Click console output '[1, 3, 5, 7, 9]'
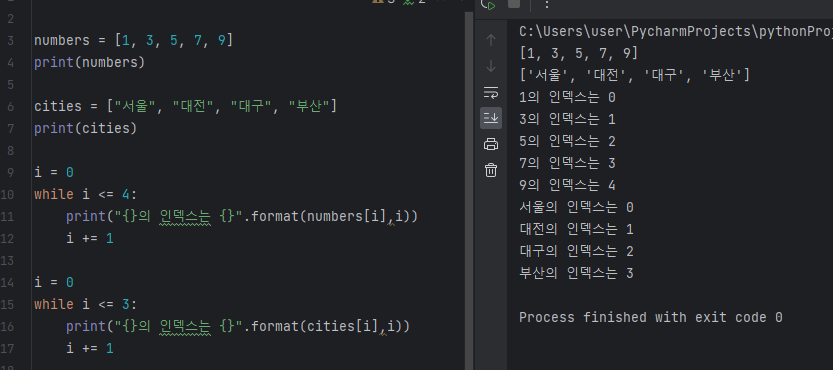The width and height of the screenshot is (833, 370). (579, 54)
